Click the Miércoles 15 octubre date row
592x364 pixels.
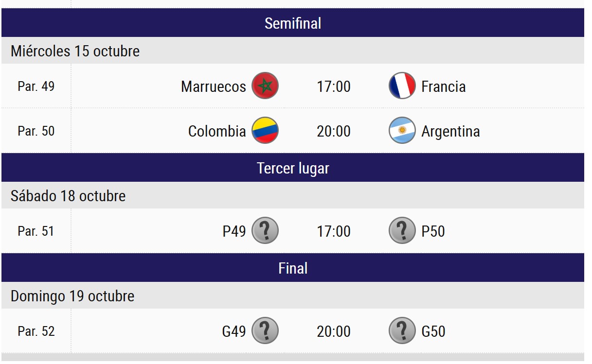(75, 51)
